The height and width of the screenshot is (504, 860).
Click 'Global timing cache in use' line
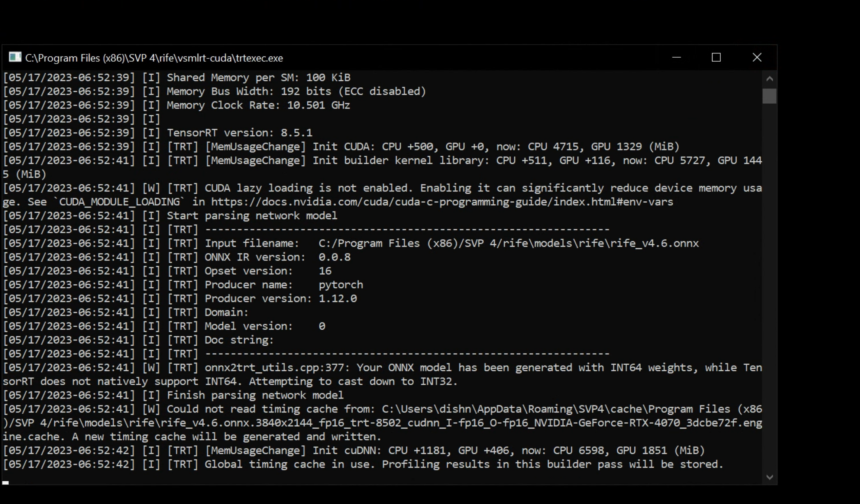coord(363,464)
